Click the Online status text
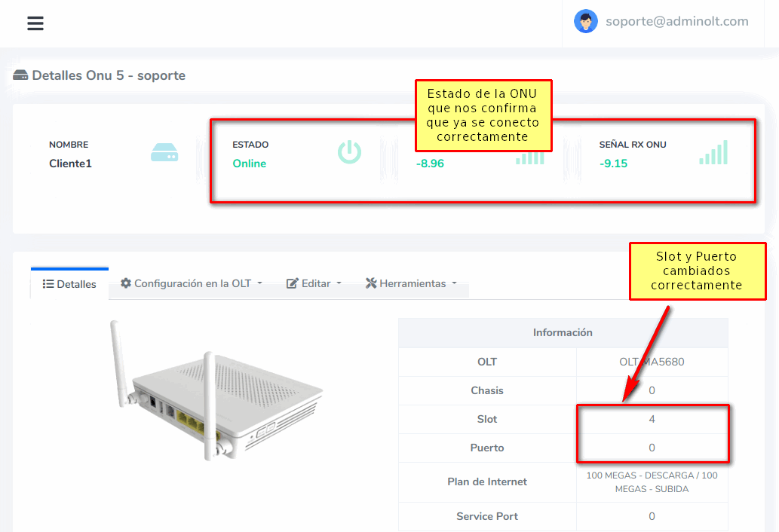This screenshot has width=779, height=532. click(x=249, y=164)
